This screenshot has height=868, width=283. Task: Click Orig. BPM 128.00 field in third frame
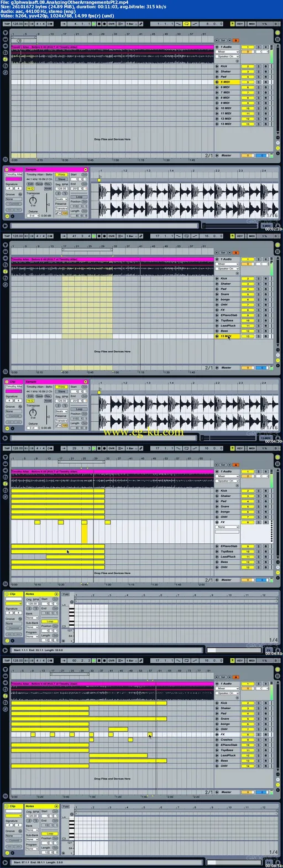32,604
